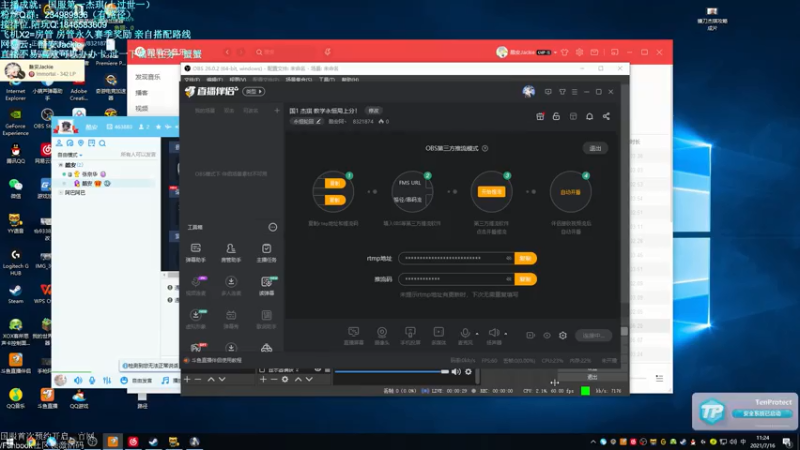Reveal the hidden rtmp address eye icon
Screen dimensions: 800x450
(509, 258)
